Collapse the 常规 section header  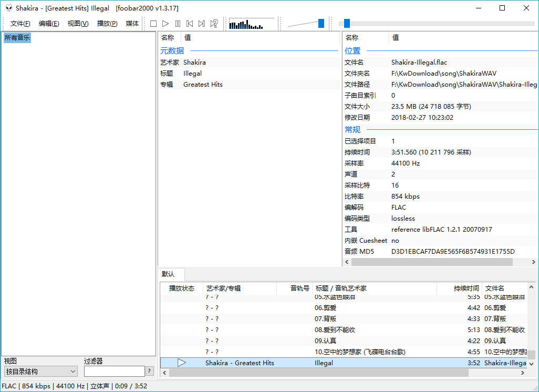(x=353, y=130)
